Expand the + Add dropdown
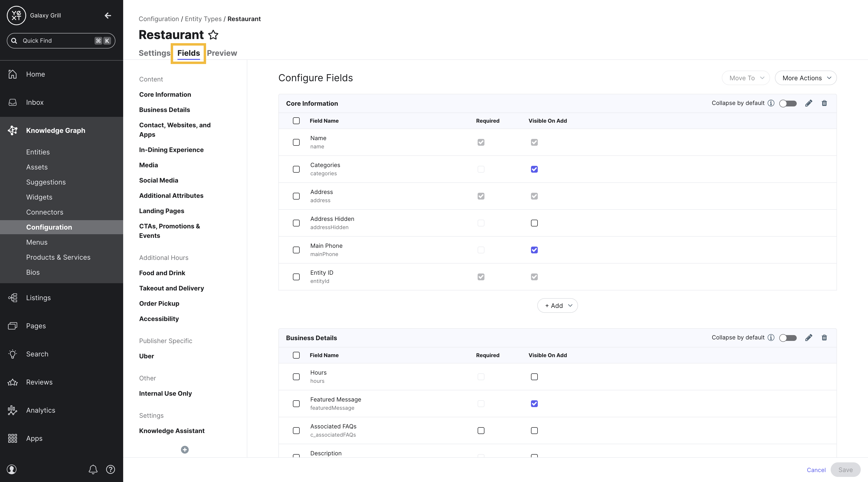The image size is (868, 482). [557, 305]
